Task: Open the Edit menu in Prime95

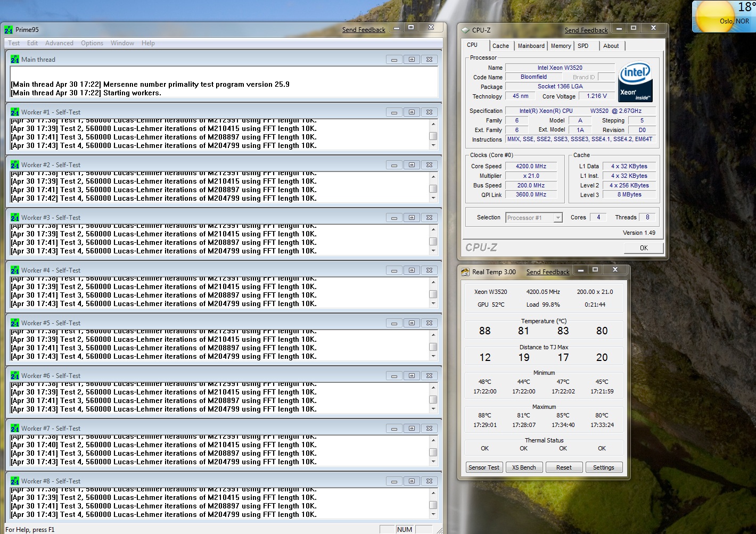Action: pyautogui.click(x=32, y=43)
